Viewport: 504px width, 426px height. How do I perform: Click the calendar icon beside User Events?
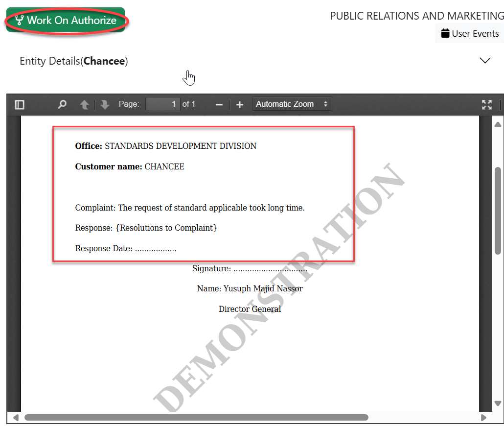click(x=445, y=33)
